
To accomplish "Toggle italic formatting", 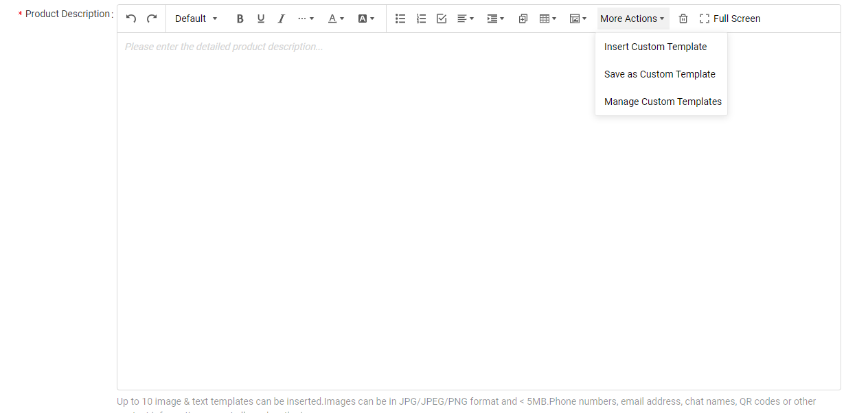I will (281, 19).
